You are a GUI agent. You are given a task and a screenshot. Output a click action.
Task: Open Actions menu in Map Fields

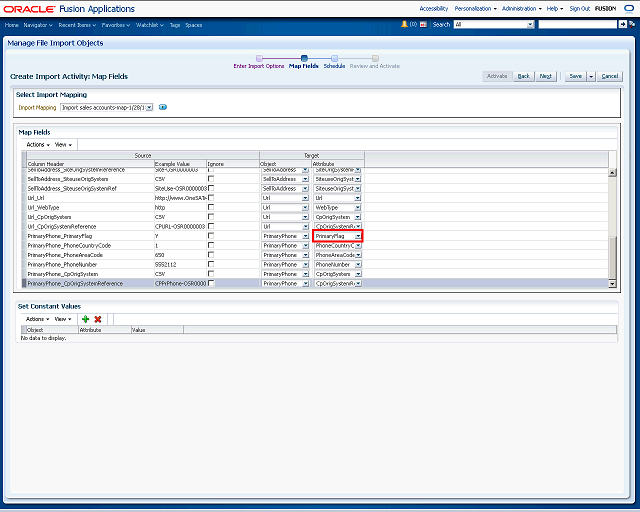pyautogui.click(x=37, y=144)
